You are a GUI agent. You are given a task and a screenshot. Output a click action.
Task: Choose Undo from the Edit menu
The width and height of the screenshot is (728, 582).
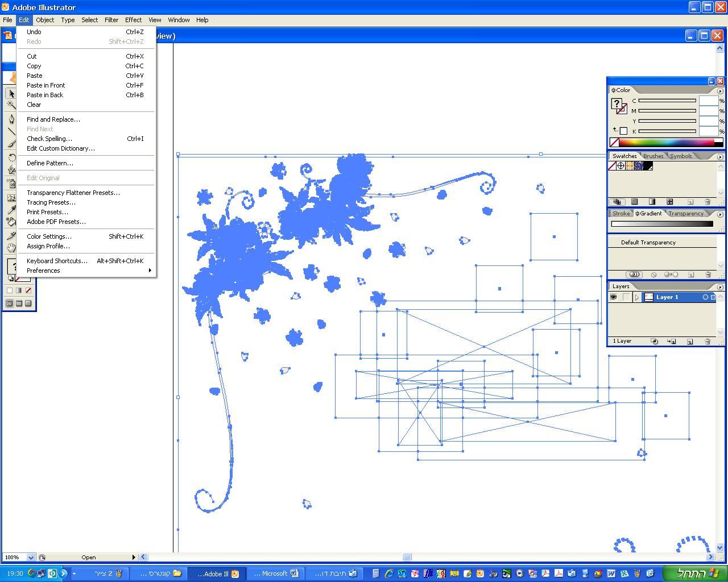[86, 32]
